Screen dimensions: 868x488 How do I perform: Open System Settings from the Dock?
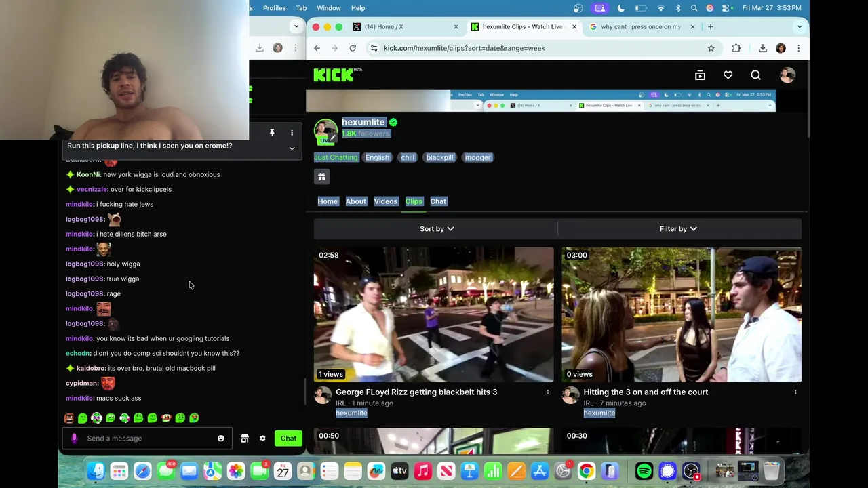563,470
